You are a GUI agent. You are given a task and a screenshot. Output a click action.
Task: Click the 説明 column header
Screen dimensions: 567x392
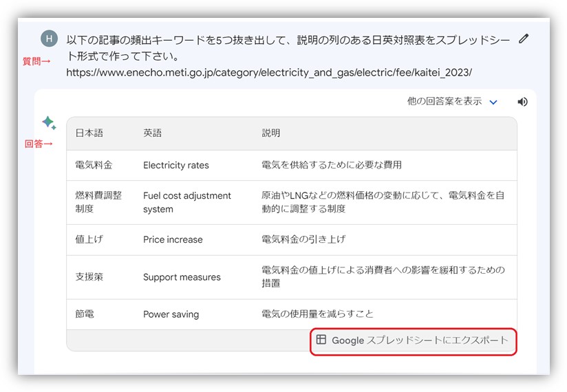(x=271, y=133)
